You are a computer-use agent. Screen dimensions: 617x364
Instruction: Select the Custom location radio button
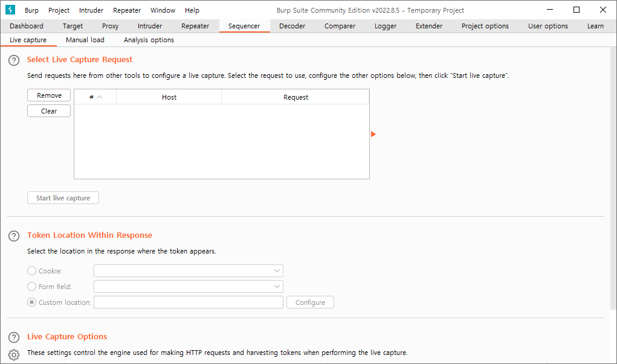click(31, 302)
